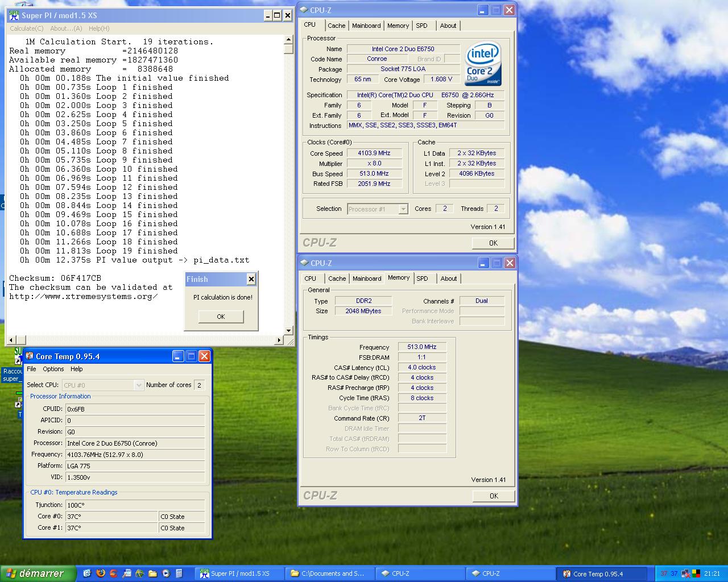Expand the Select CPU dropdown in Core Temp

138,385
